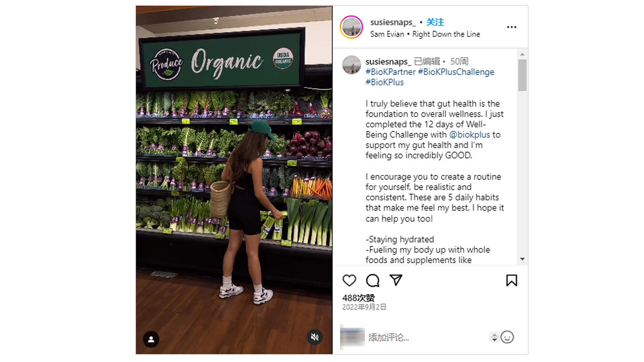Open the three-dot more options menu

(512, 27)
